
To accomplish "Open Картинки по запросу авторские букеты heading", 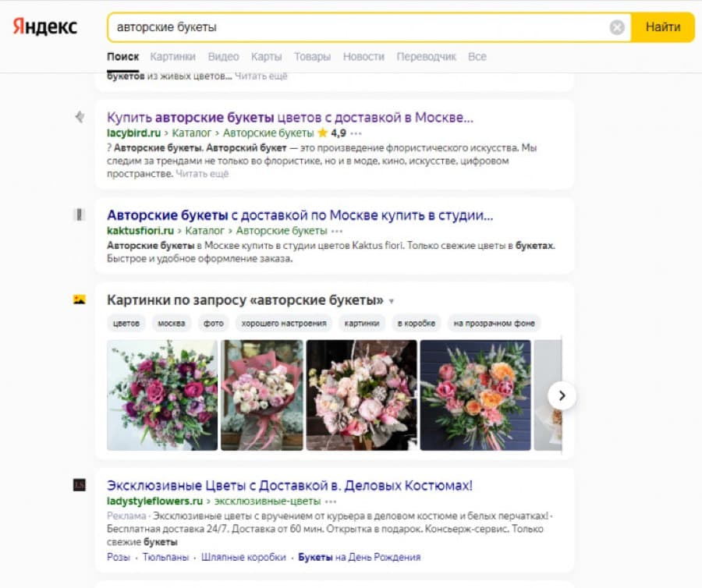I will click(x=245, y=299).
